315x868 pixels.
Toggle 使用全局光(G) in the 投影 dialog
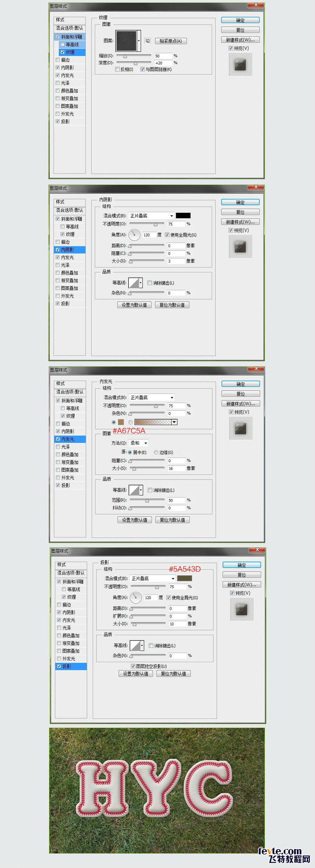click(x=168, y=598)
